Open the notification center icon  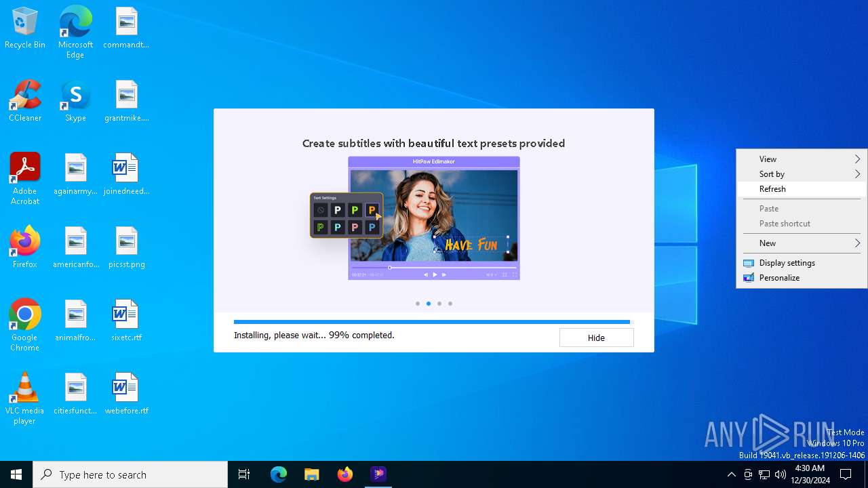[x=846, y=474]
